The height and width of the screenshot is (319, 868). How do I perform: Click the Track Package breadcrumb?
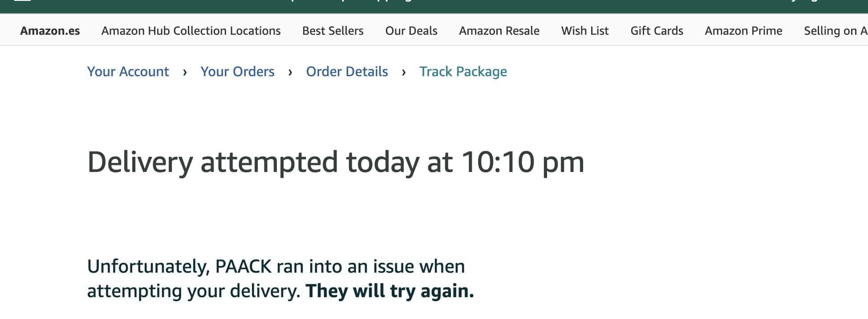click(x=463, y=72)
